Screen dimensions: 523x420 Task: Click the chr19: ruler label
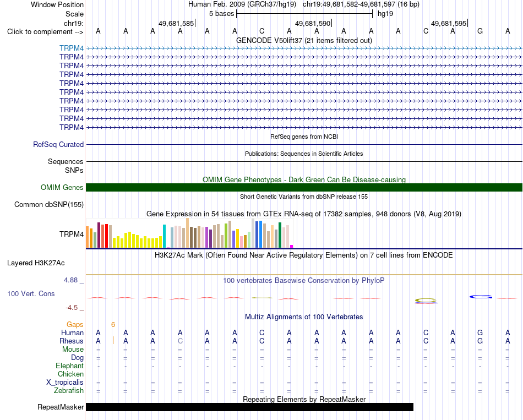pyautogui.click(x=73, y=23)
